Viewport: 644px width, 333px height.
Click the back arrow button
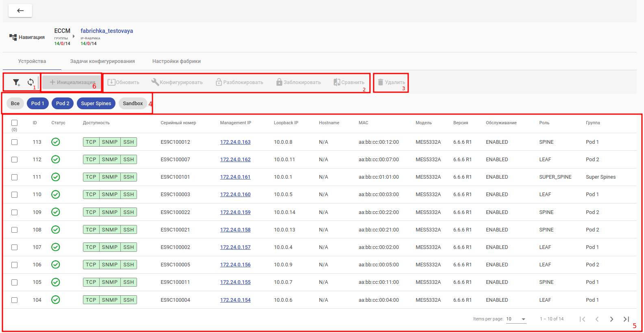pyautogui.click(x=20, y=11)
